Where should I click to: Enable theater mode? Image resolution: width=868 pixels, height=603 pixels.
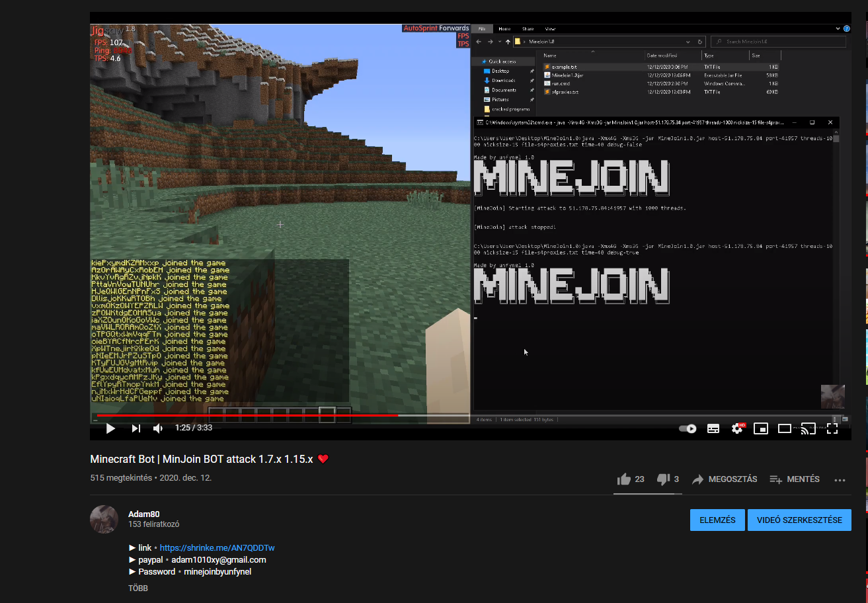click(x=785, y=428)
